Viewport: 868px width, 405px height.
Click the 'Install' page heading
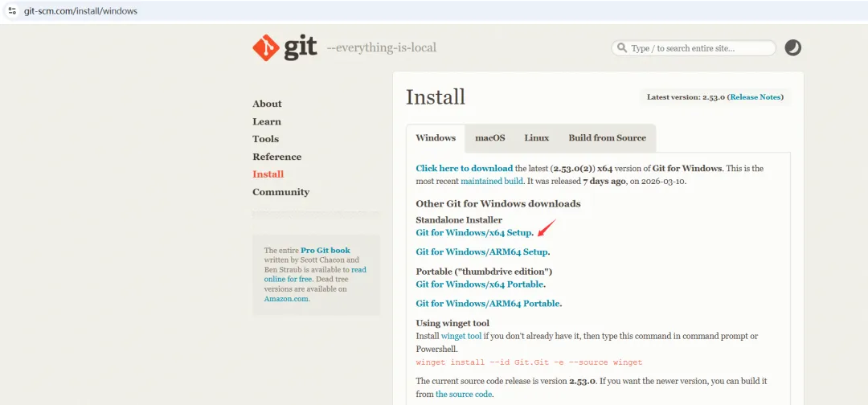[435, 96]
